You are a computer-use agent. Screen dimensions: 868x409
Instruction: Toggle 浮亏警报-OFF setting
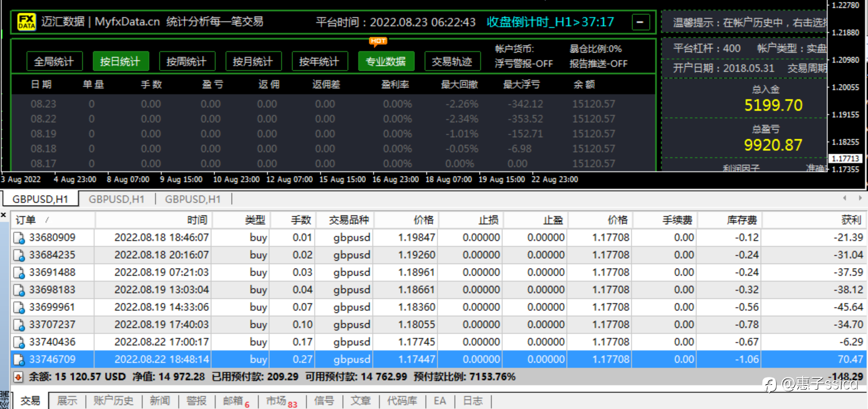click(x=524, y=64)
